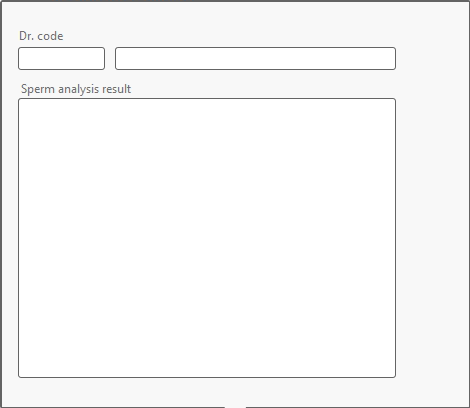Click the long text box on top row
The image size is (470, 408).
point(255,58)
